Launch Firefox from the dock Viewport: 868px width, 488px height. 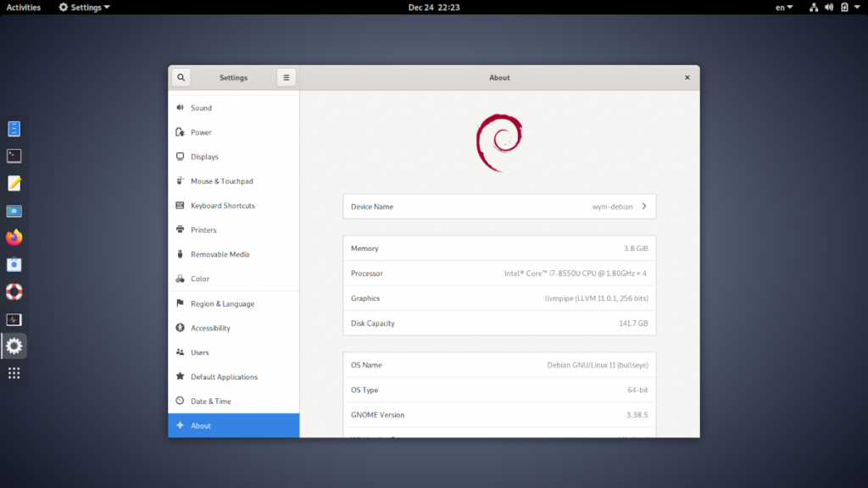[x=14, y=237]
